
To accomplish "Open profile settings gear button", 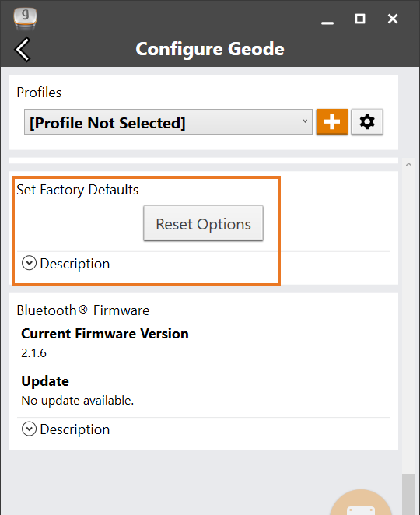I will (367, 122).
